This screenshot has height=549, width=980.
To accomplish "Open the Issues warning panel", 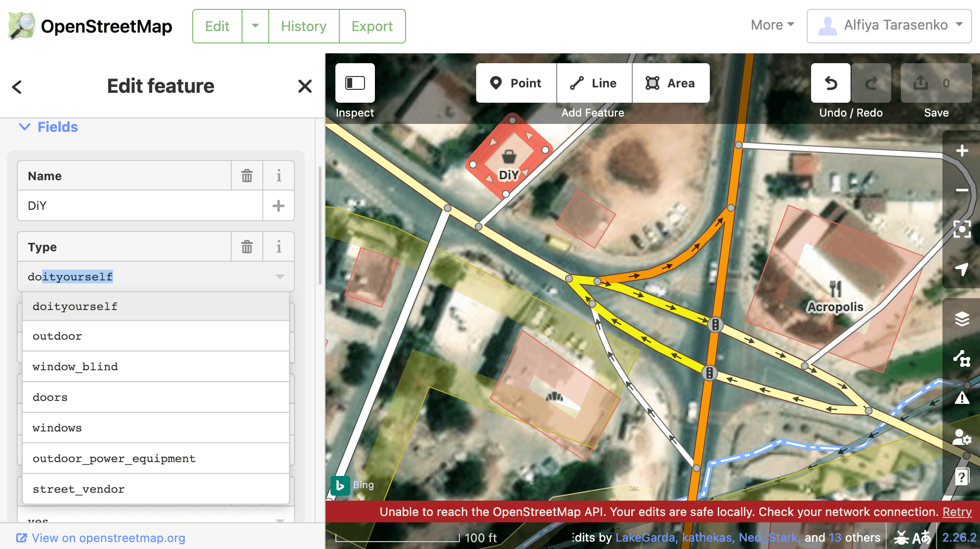I will click(962, 398).
